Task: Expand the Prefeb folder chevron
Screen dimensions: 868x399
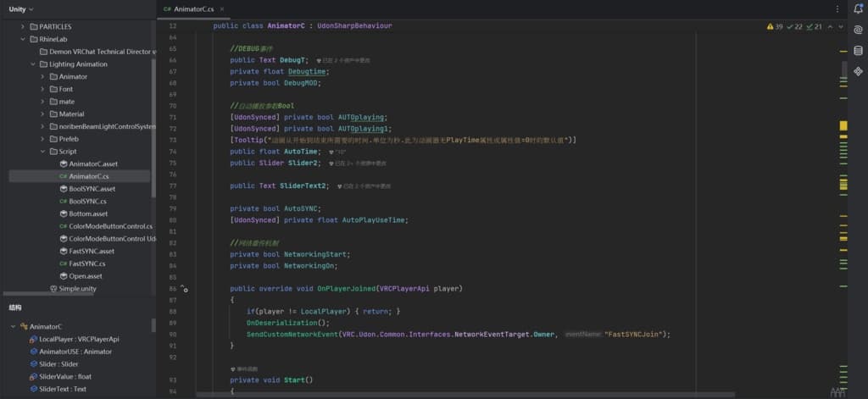Action: click(x=42, y=139)
